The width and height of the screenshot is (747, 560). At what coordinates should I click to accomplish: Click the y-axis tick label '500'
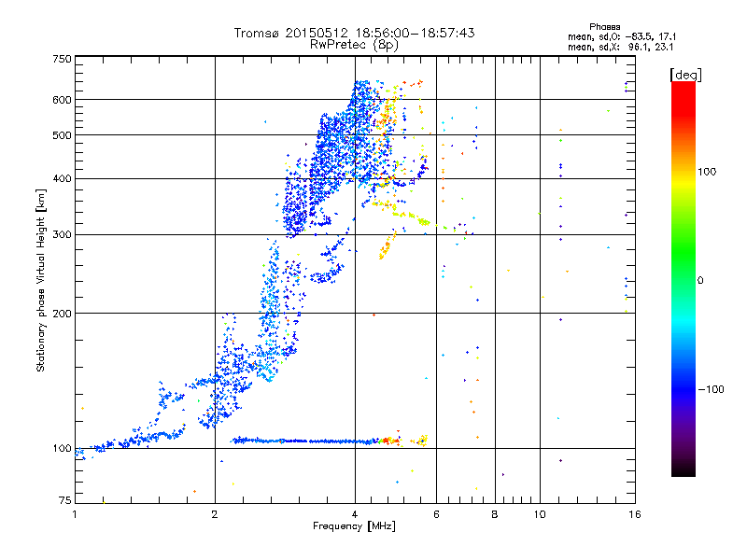click(62, 135)
